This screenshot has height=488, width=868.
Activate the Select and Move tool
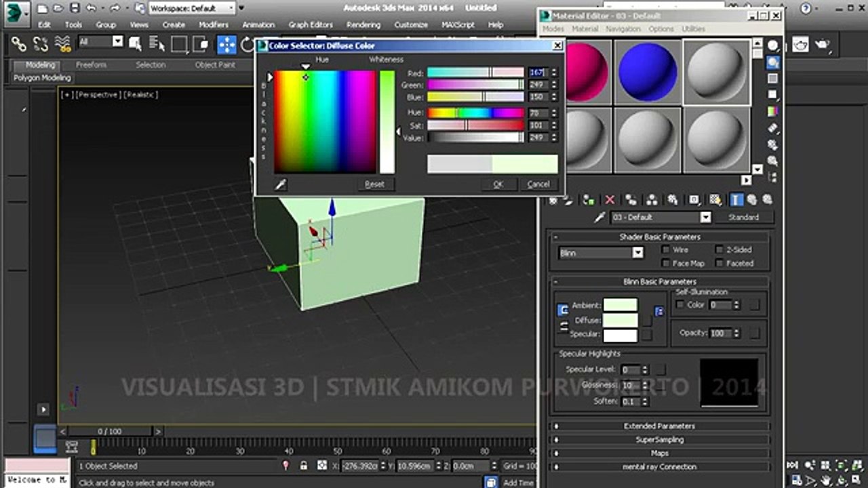(x=226, y=45)
